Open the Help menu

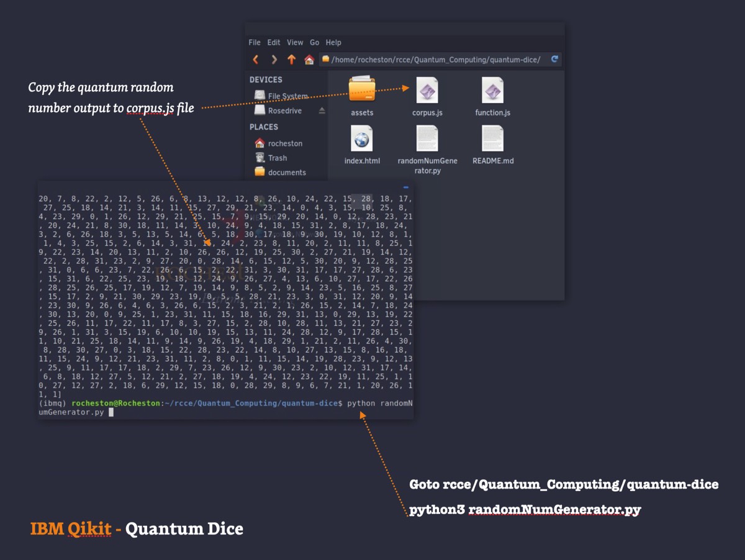point(333,42)
